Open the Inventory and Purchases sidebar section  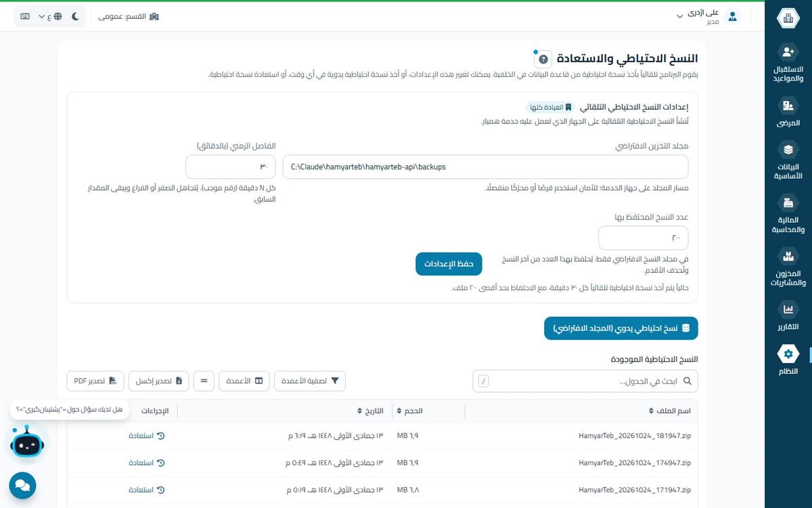tap(788, 267)
